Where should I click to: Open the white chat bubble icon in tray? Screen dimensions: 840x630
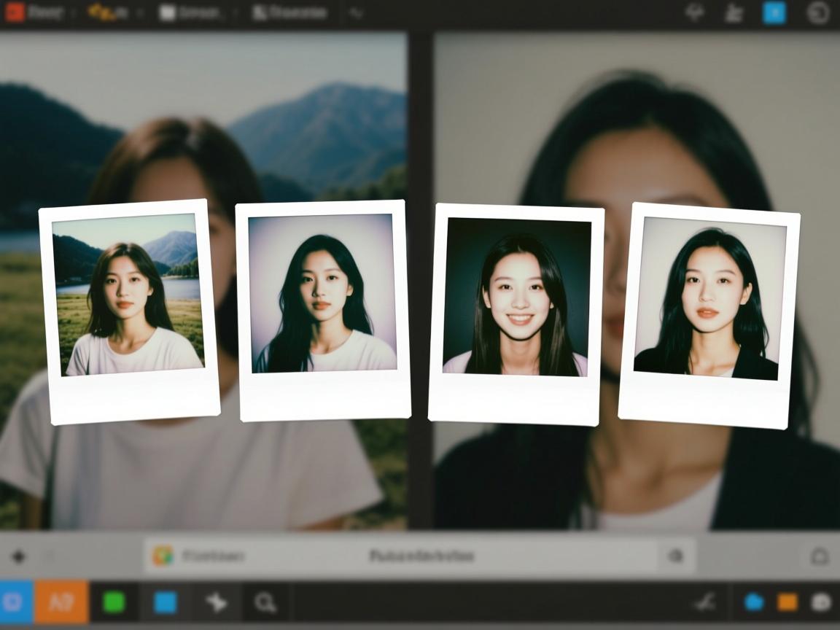pos(822,602)
